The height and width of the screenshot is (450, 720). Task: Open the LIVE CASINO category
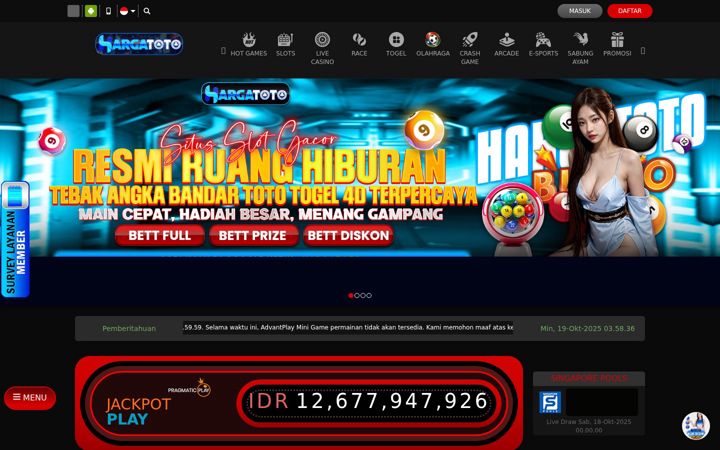(x=322, y=48)
